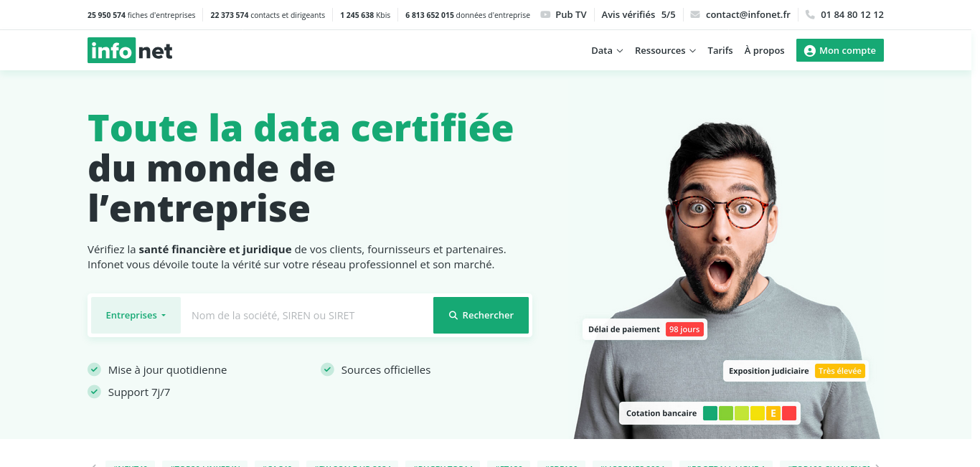Click the red square in Cotation bancaire
Screen dimensions: 980x467
click(x=789, y=413)
